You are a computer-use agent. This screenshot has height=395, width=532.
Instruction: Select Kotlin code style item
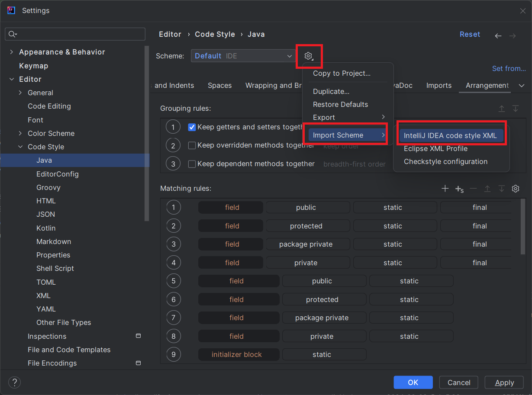point(46,228)
